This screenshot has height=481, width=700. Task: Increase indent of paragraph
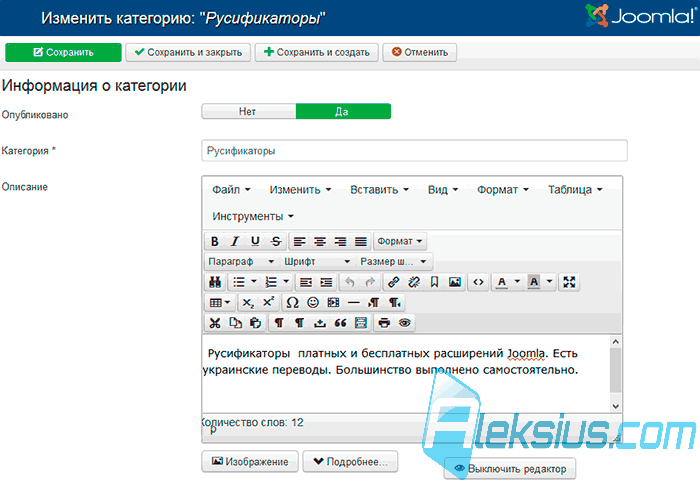pyautogui.click(x=326, y=282)
